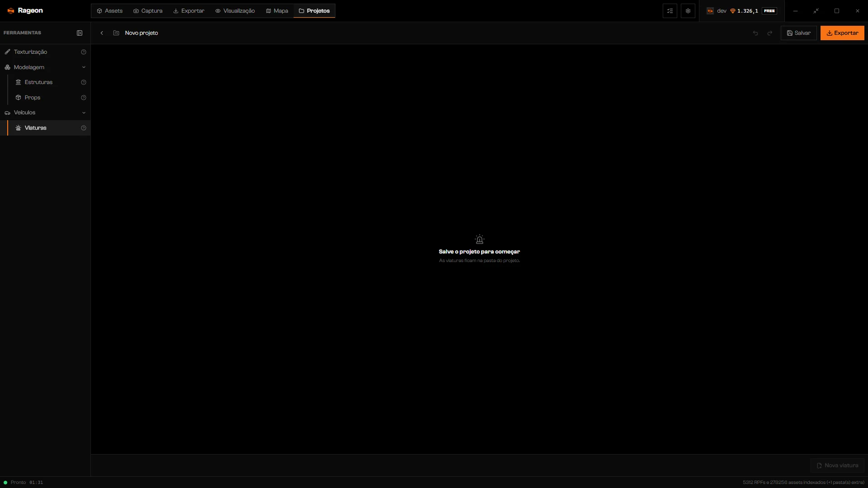Viewport: 868px width, 488px height.
Task: Click the Pronto status indicator
Action: (15, 483)
